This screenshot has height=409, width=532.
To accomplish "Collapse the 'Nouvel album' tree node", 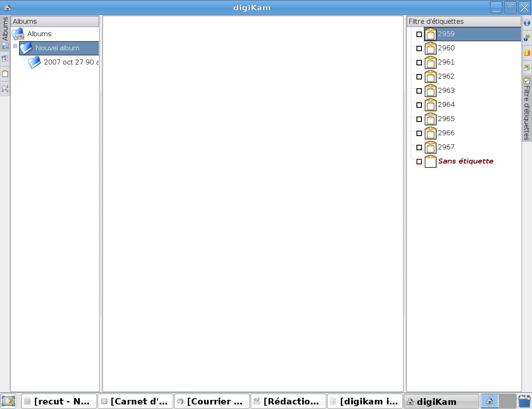I will point(15,46).
